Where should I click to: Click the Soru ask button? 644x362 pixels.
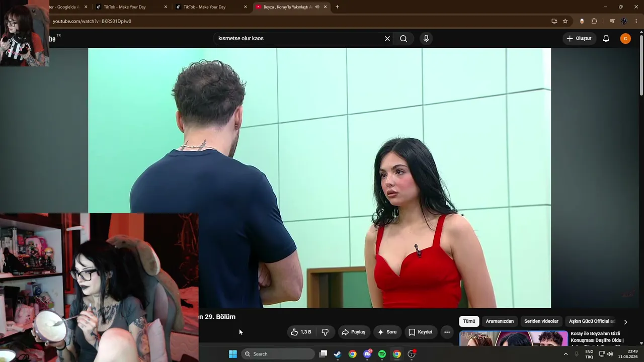click(387, 332)
